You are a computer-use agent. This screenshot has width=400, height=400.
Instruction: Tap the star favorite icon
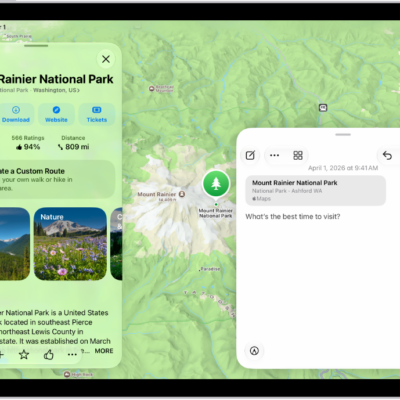24,355
